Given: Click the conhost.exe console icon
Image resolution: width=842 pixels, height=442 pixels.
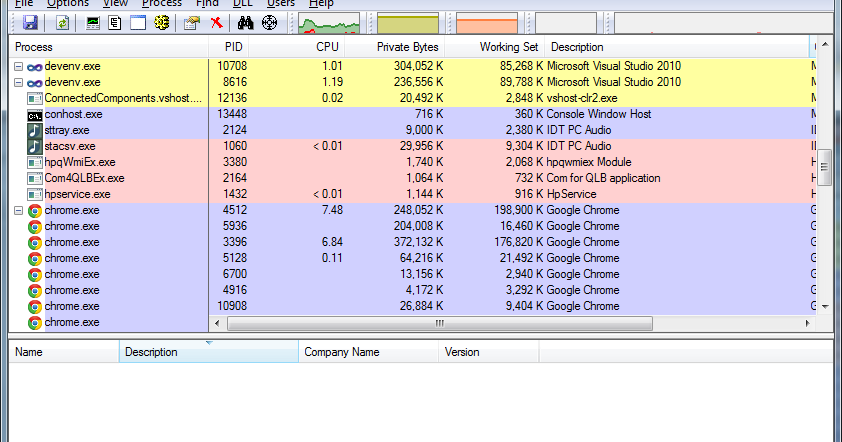Looking at the screenshot, I should click(x=35, y=115).
